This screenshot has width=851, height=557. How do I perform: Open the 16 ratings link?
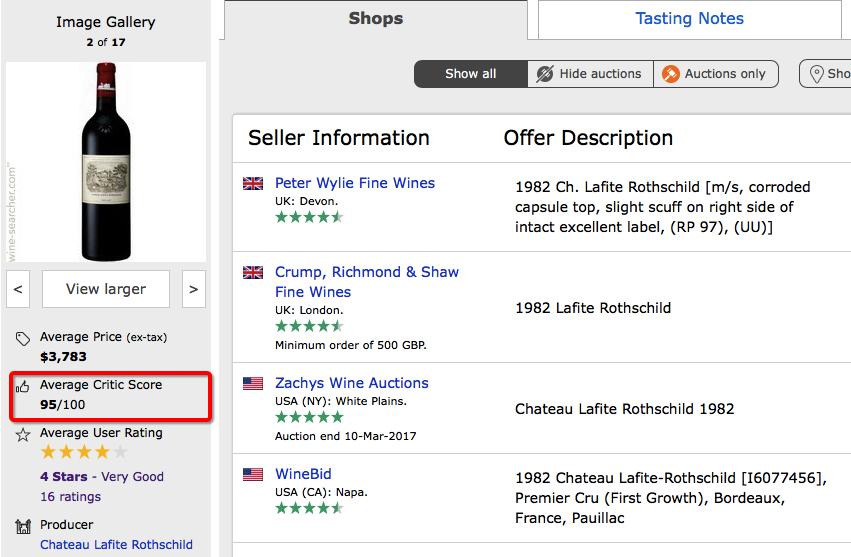(x=70, y=496)
